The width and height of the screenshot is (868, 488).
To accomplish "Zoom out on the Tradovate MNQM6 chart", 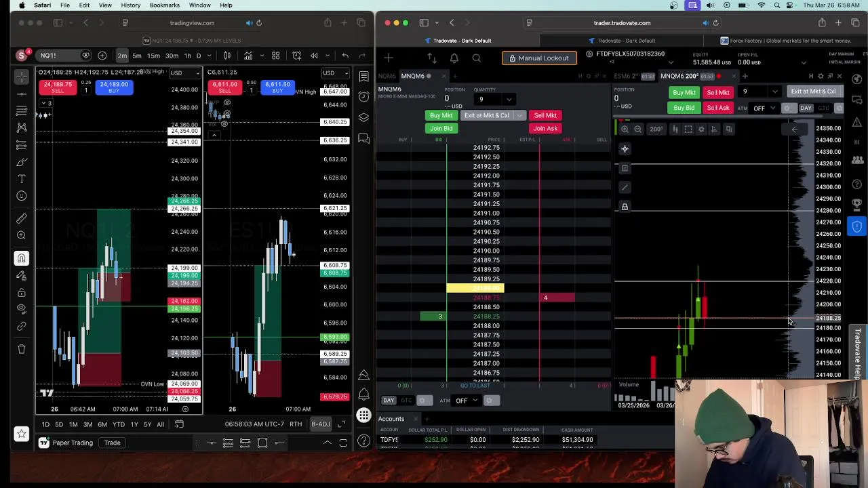I will pyautogui.click(x=637, y=129).
